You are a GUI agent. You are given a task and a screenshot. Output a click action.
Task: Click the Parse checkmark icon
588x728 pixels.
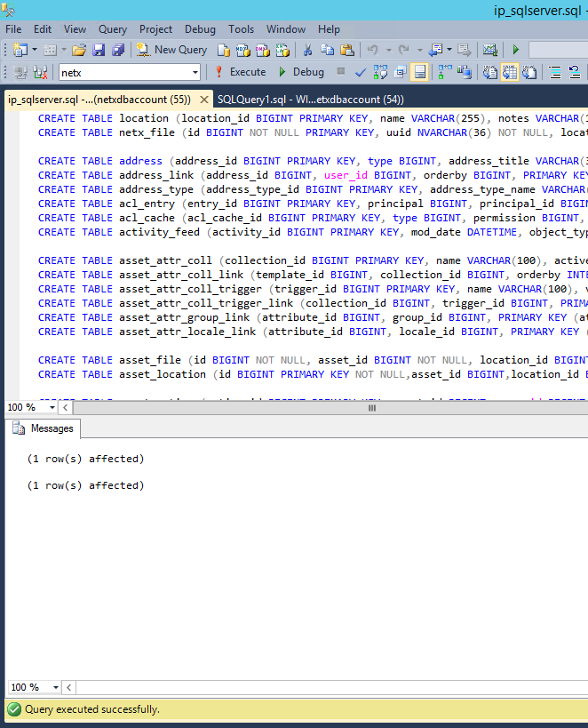[x=361, y=72]
